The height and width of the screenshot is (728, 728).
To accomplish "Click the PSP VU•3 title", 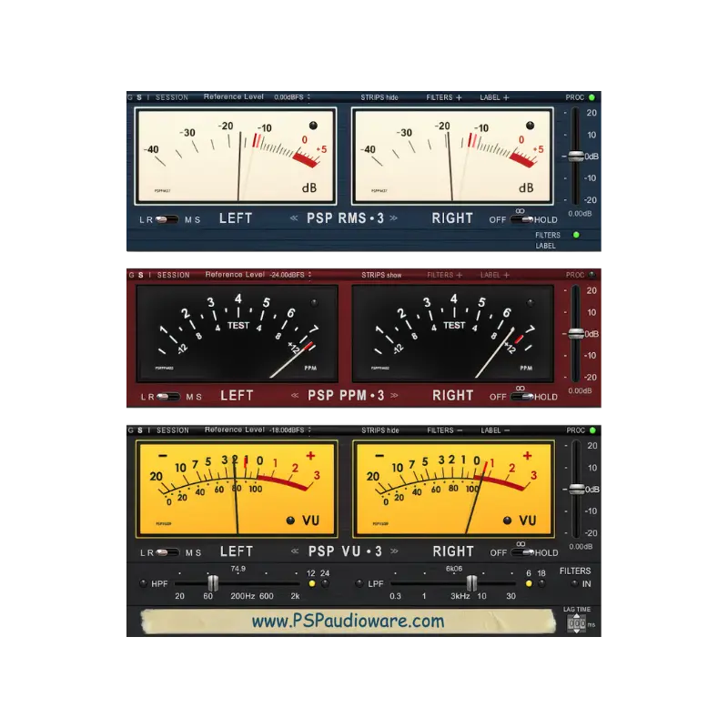I will (x=346, y=551).
